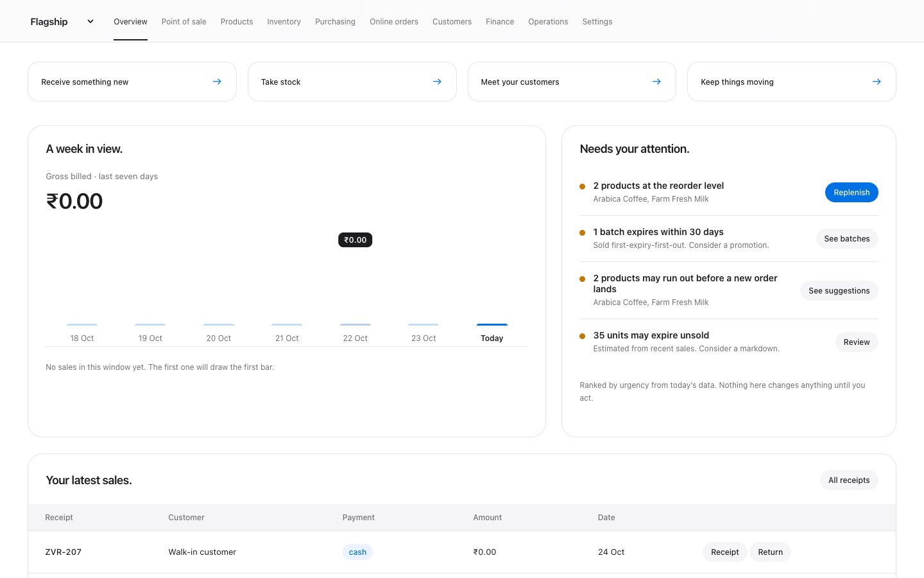
Task: Click the Take stock card label
Action: (280, 82)
